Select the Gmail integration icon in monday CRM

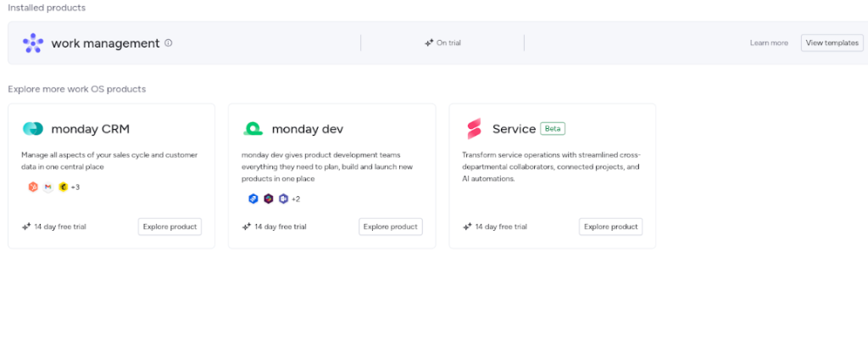(x=48, y=187)
